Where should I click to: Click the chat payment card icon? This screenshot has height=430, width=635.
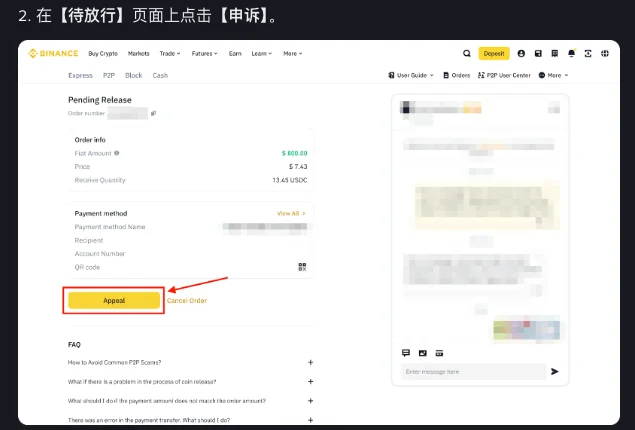[439, 353]
